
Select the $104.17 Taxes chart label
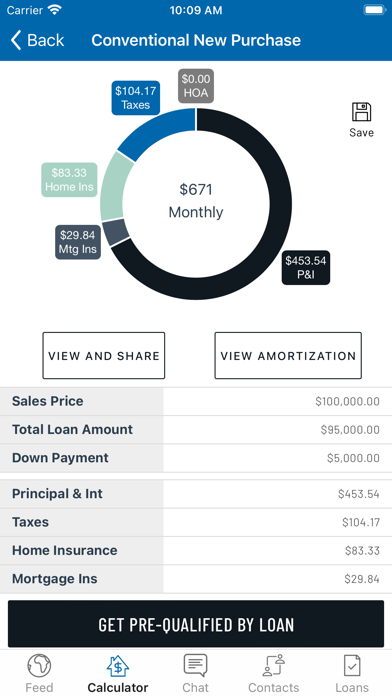pos(135,98)
